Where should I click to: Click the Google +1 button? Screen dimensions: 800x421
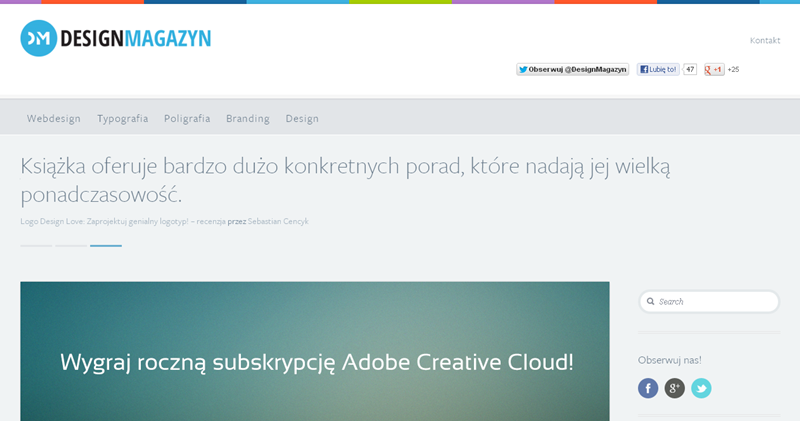714,70
